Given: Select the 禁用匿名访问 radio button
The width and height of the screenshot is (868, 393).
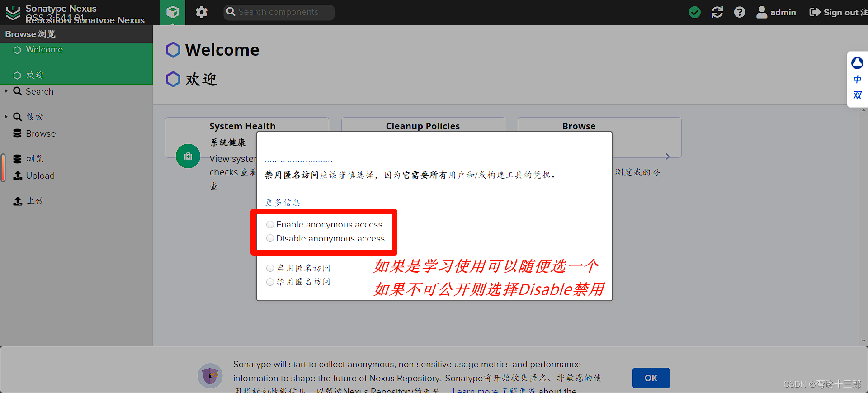Looking at the screenshot, I should click(x=270, y=282).
